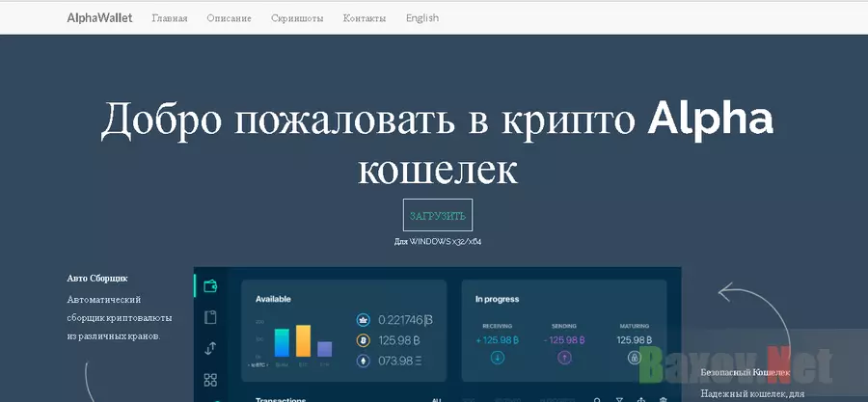
Task: Click the receiving down-arrow circle icon
Action: (497, 358)
